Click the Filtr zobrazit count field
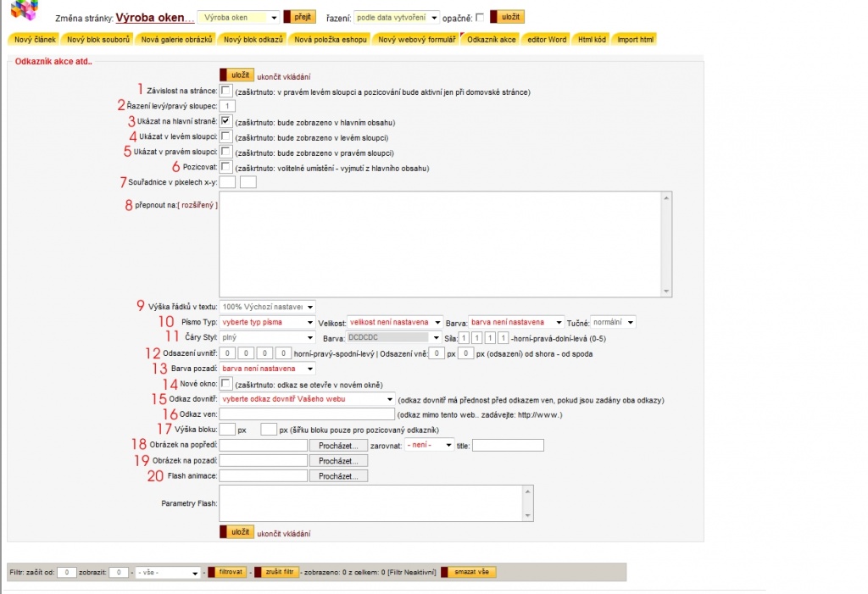 [x=119, y=573]
